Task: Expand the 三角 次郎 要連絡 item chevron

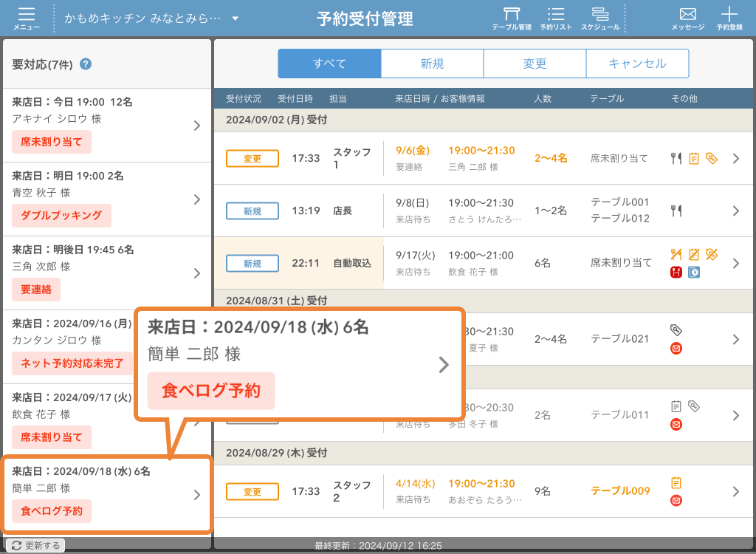Action: click(x=196, y=273)
